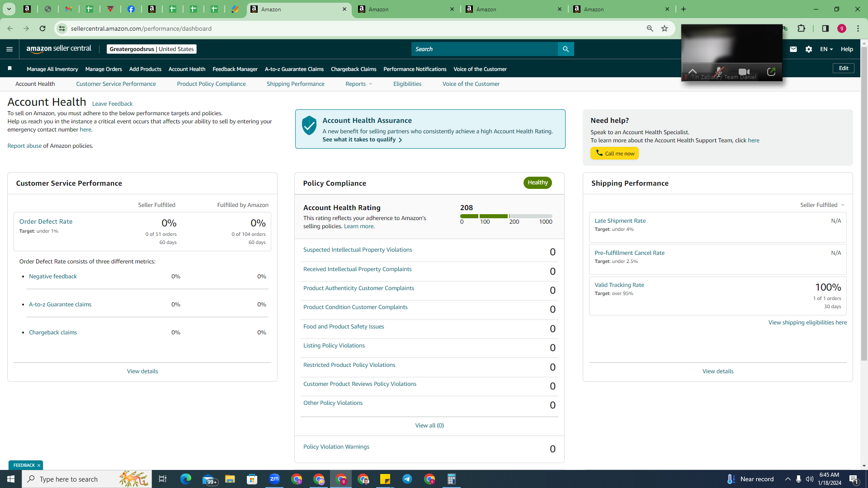View site information icon in address bar

[x=62, y=28]
